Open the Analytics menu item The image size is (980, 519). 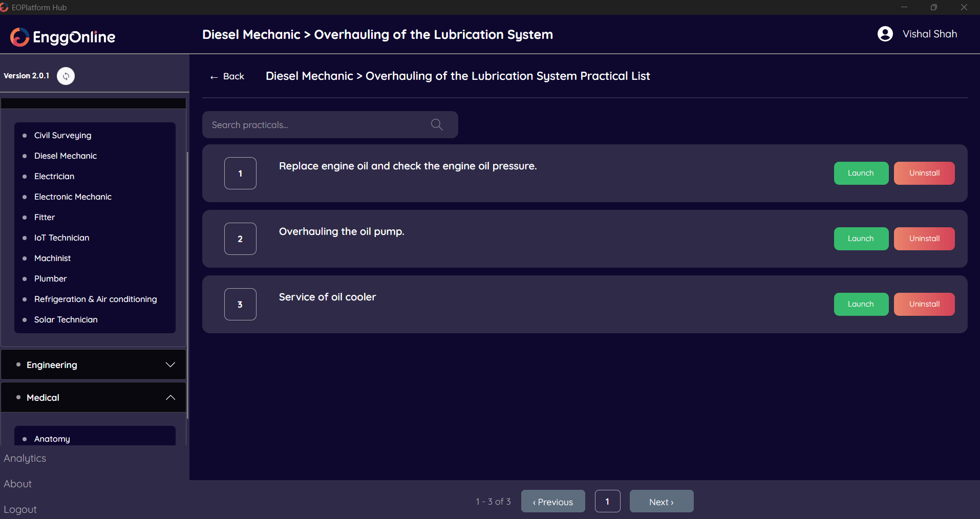pyautogui.click(x=25, y=458)
